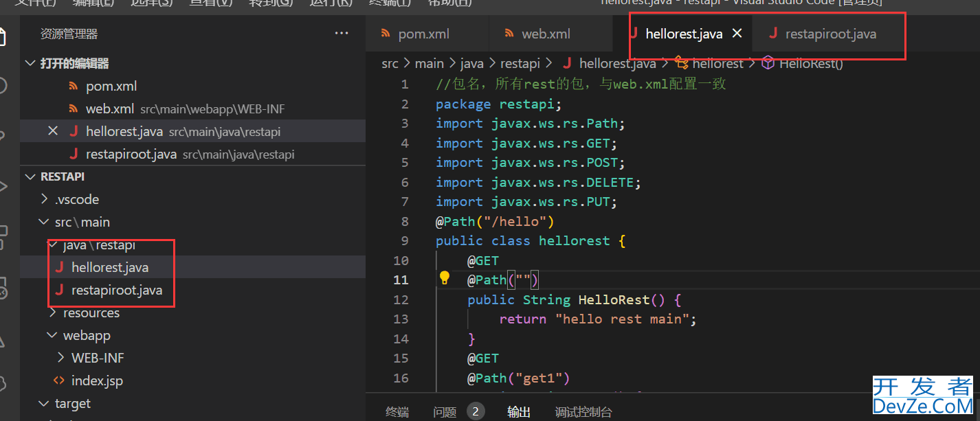Click the src breadcrumb segment
The height and width of the screenshot is (421, 980).
[390, 63]
